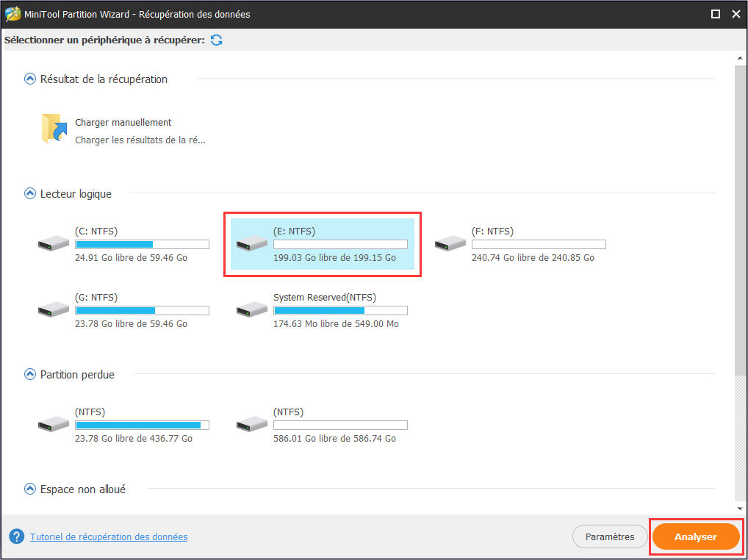The image size is (748, 560).
Task: Click the usage bar of 436.77 Go partition
Action: (142, 425)
